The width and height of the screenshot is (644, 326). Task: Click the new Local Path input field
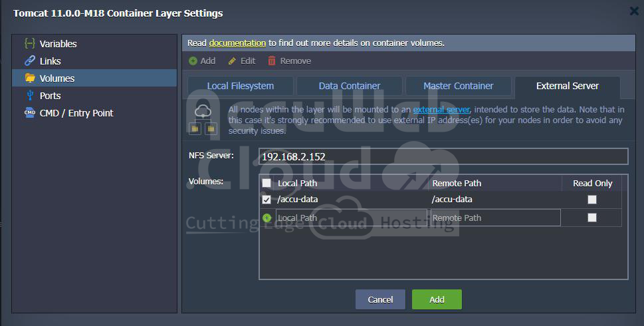coord(352,218)
